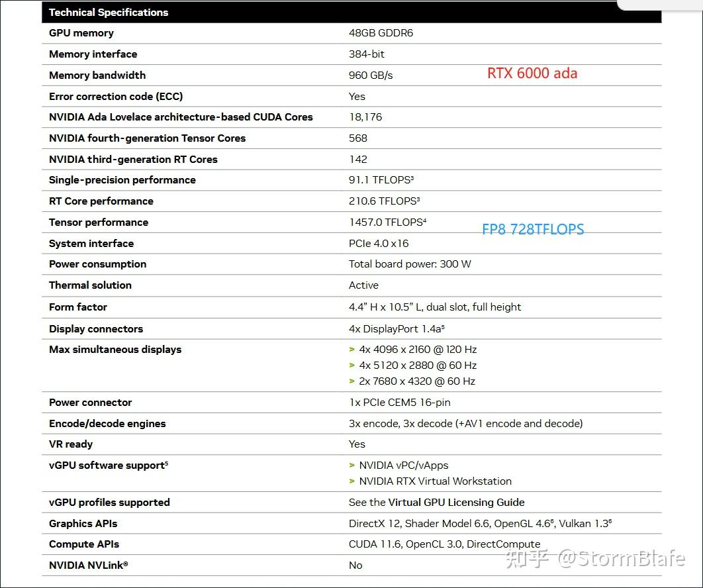Select the CUDA 11.6, OpenCL 3.0 value
Viewport: 703px width, 588px height.
(444, 544)
